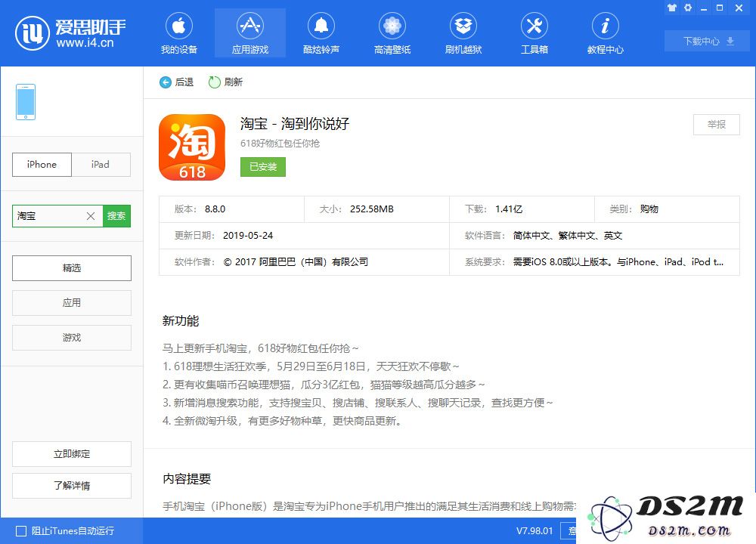
Task: Open 教程中心 tutorial center
Action: [605, 34]
